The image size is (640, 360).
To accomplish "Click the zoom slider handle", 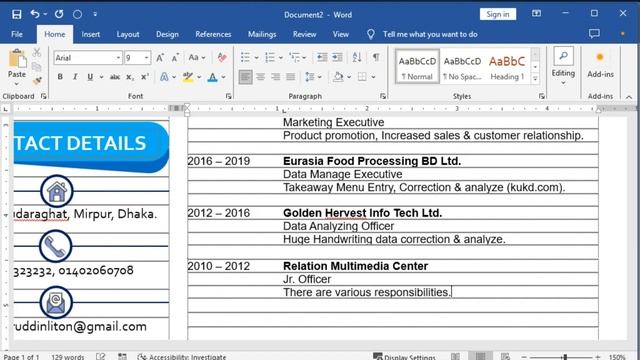I will point(565,357).
